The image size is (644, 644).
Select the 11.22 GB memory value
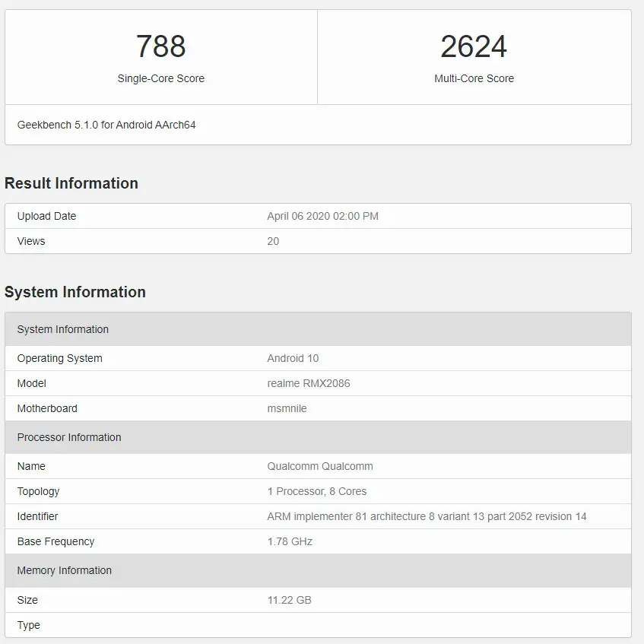[290, 600]
